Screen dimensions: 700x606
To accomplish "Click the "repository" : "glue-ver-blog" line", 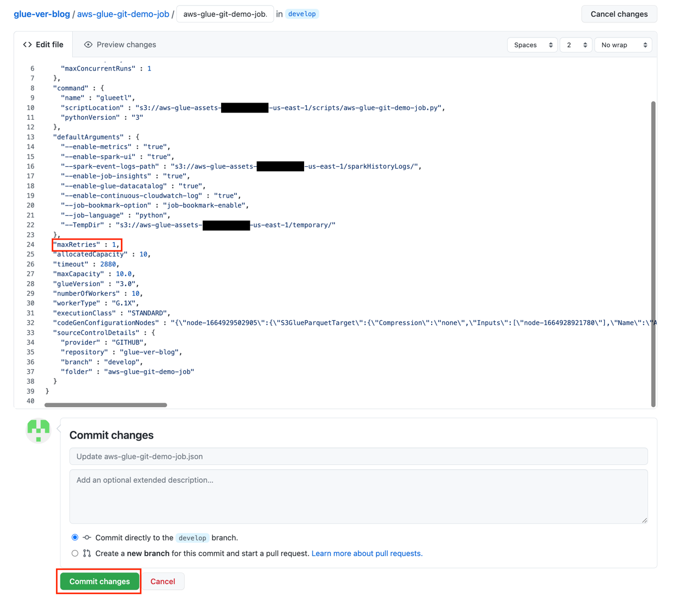I will click(x=122, y=352).
